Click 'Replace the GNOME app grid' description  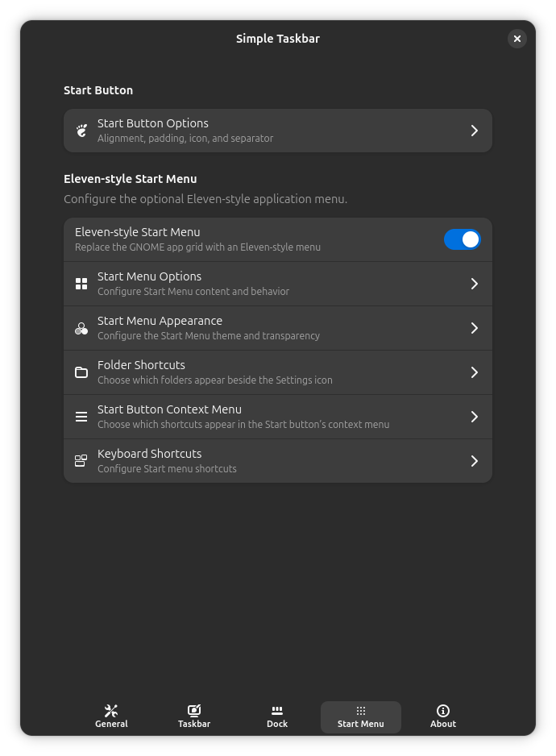coord(197,247)
